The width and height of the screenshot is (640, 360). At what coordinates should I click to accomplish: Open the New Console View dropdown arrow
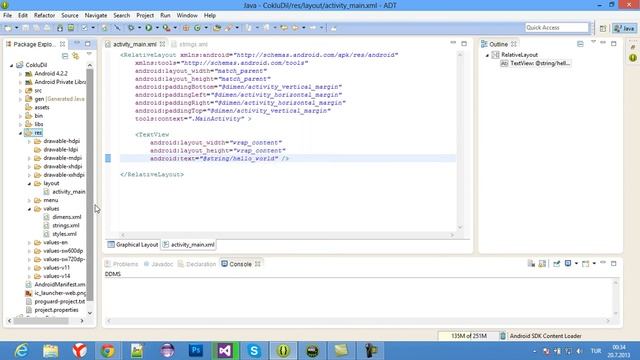(594, 264)
